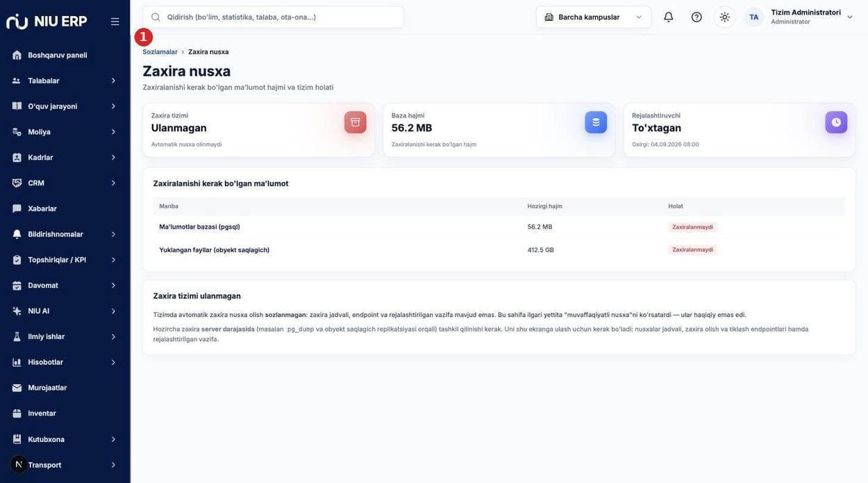Expand the Transport submenu chevron
The height and width of the screenshot is (483, 868).
click(113, 465)
